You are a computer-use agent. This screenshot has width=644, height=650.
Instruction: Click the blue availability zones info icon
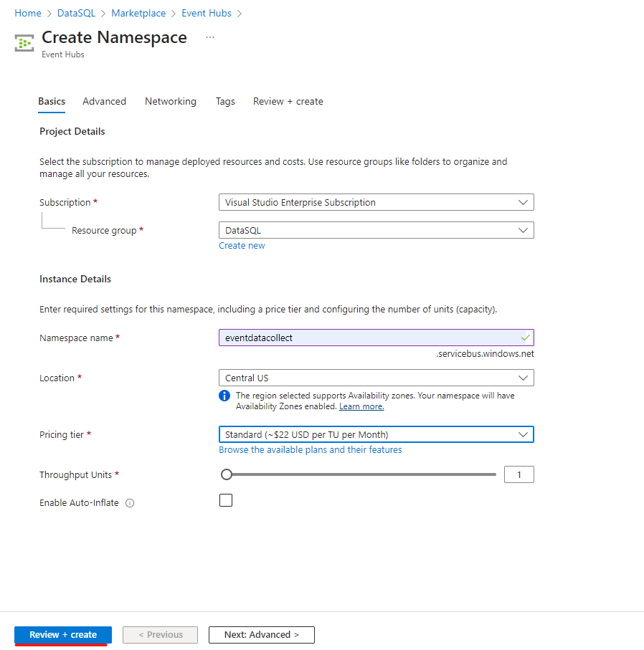pyautogui.click(x=224, y=396)
